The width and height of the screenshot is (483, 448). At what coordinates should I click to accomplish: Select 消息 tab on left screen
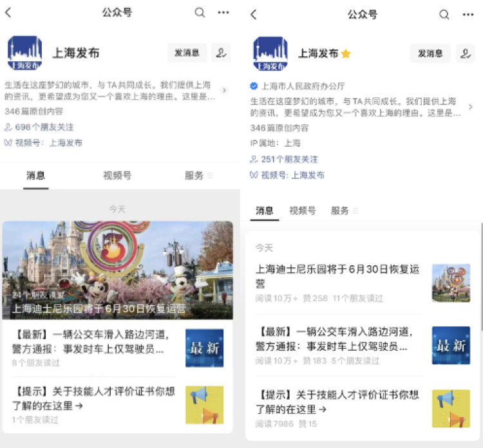(x=35, y=176)
